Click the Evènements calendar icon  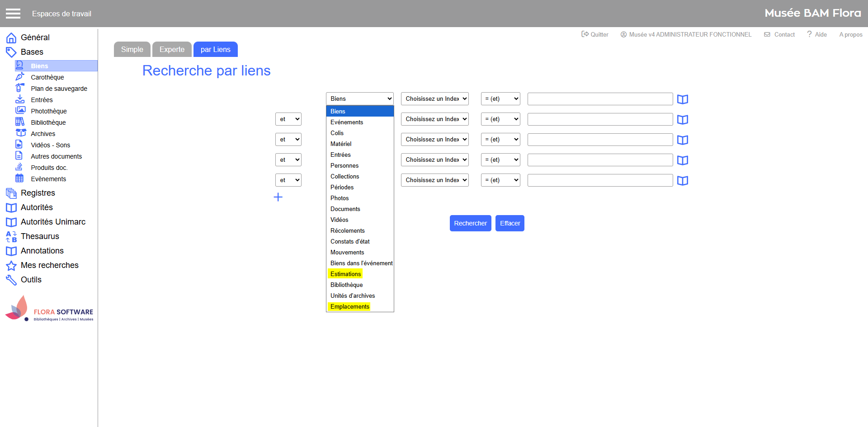[x=19, y=178]
